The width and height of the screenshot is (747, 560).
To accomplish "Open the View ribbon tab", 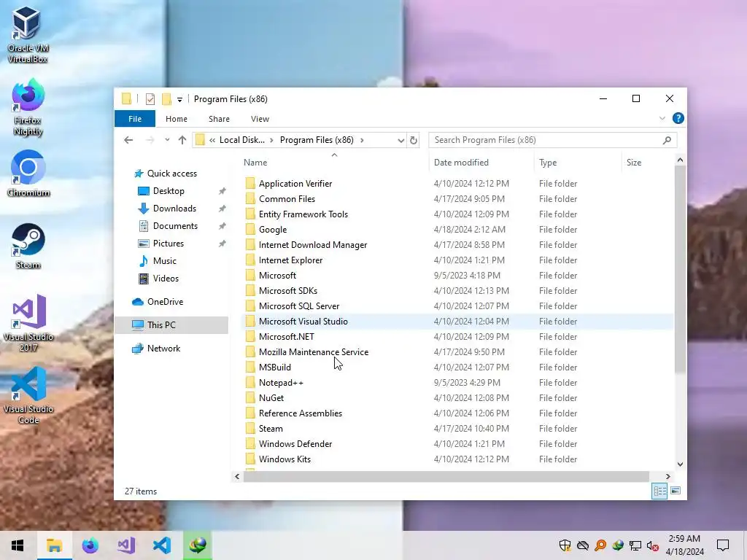I will [260, 119].
